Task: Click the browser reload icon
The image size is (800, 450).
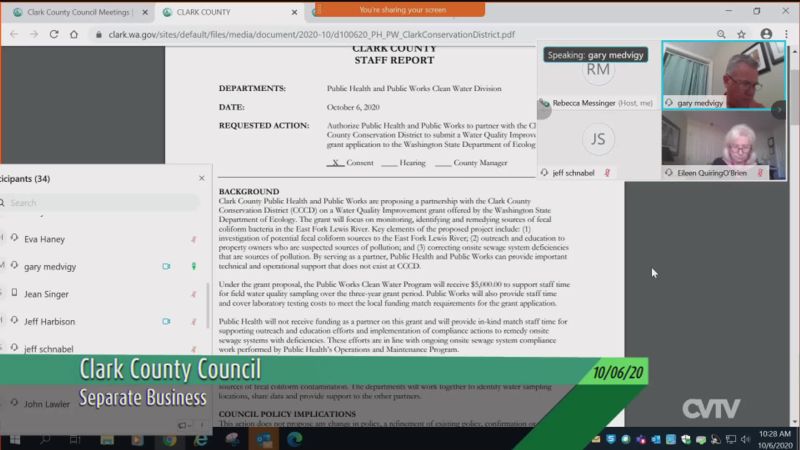Action: coord(53,34)
